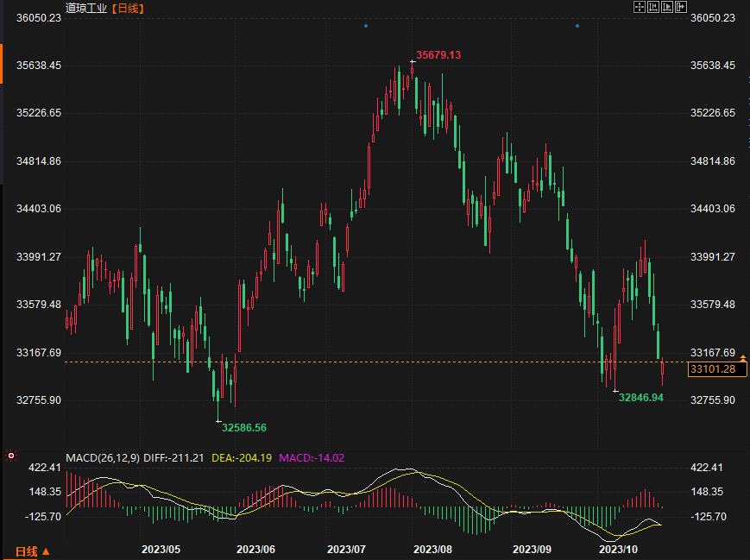
Task: Click the MACD(26,12,9) indicator label
Action: [x=103, y=457]
